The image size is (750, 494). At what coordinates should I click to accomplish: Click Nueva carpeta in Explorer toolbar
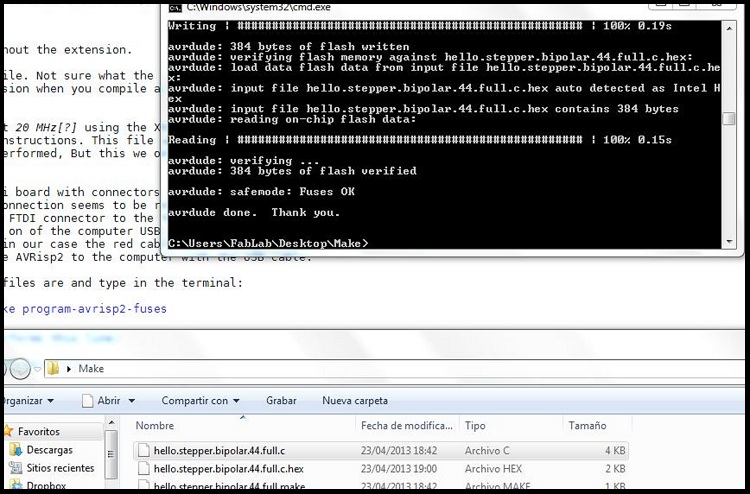click(x=355, y=401)
